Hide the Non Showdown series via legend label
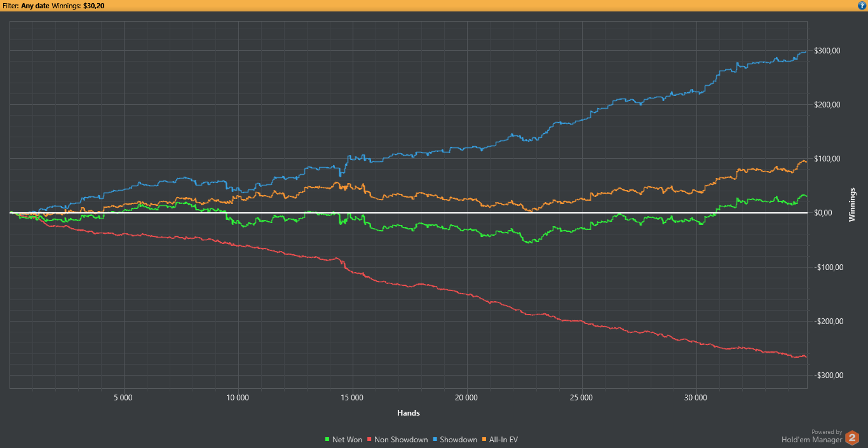The width and height of the screenshot is (868, 448). 401,440
